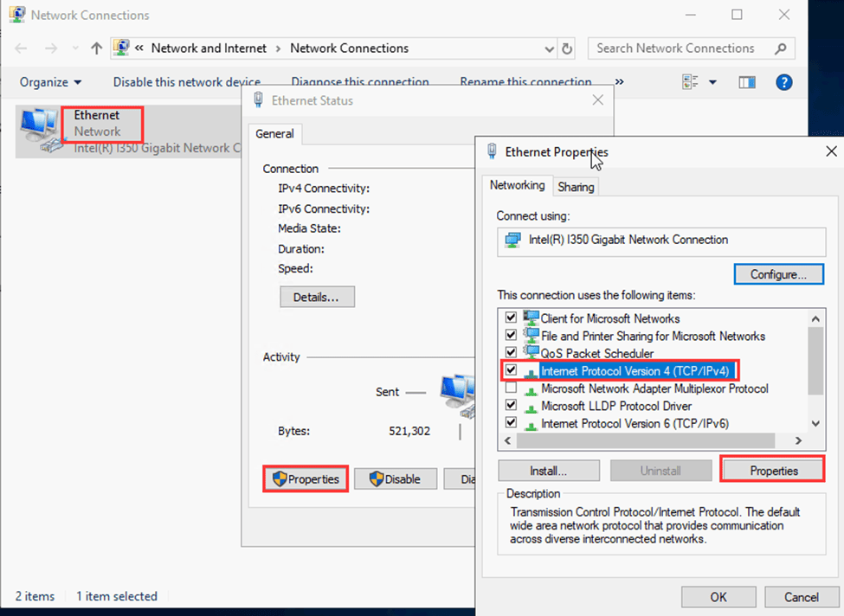Click the Disable button with shield icon
844x616 pixels.
(394, 478)
